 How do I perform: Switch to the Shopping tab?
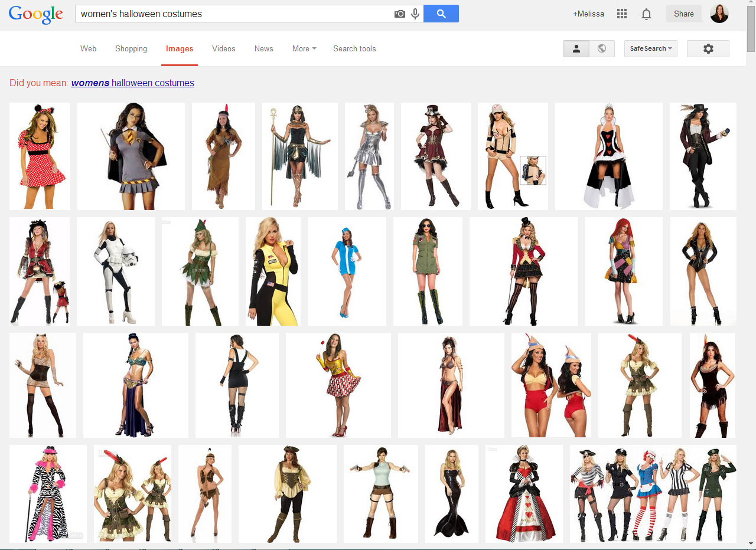[131, 49]
